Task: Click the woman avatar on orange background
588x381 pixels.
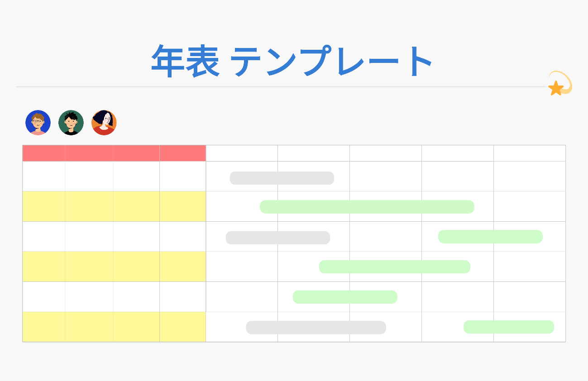Action: click(104, 123)
